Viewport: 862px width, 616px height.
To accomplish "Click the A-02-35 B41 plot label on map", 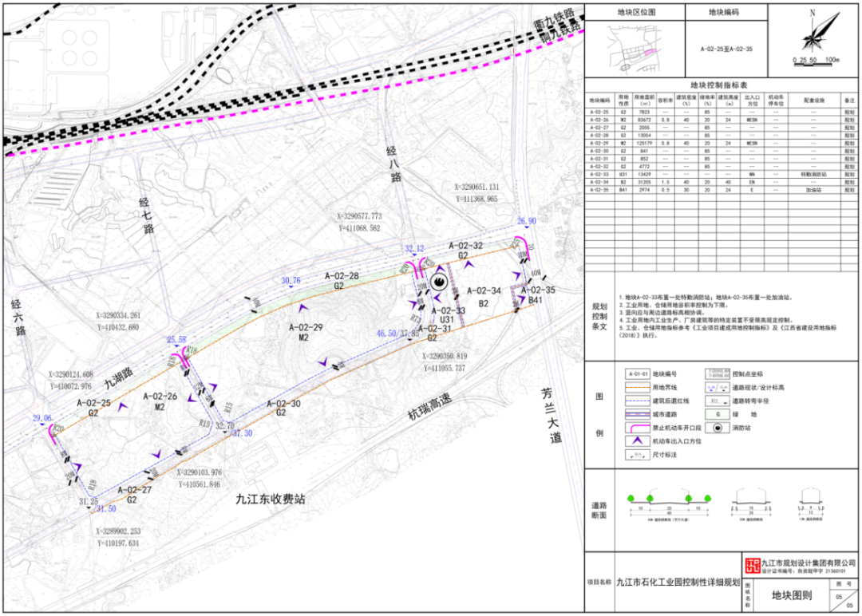I will coord(538,295).
